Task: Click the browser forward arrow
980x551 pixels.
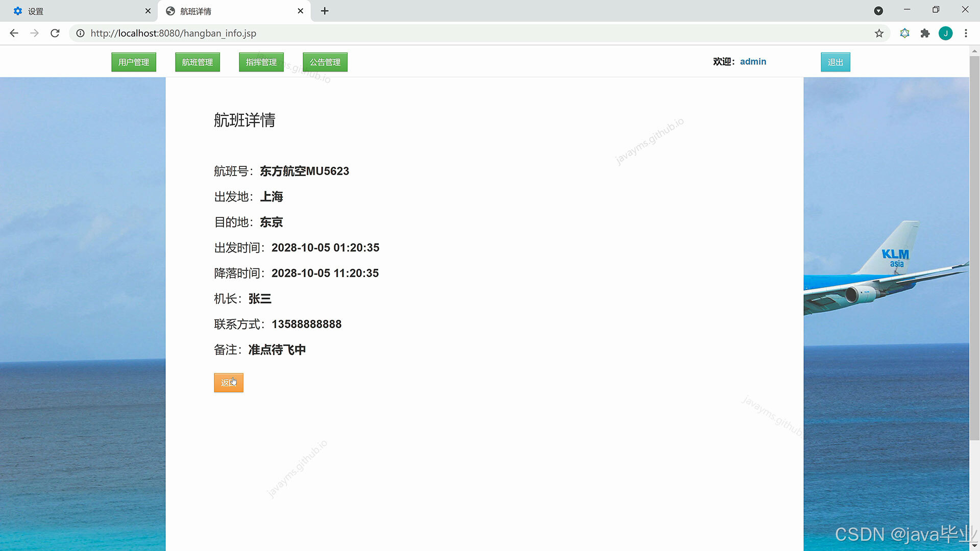Action: click(34, 33)
